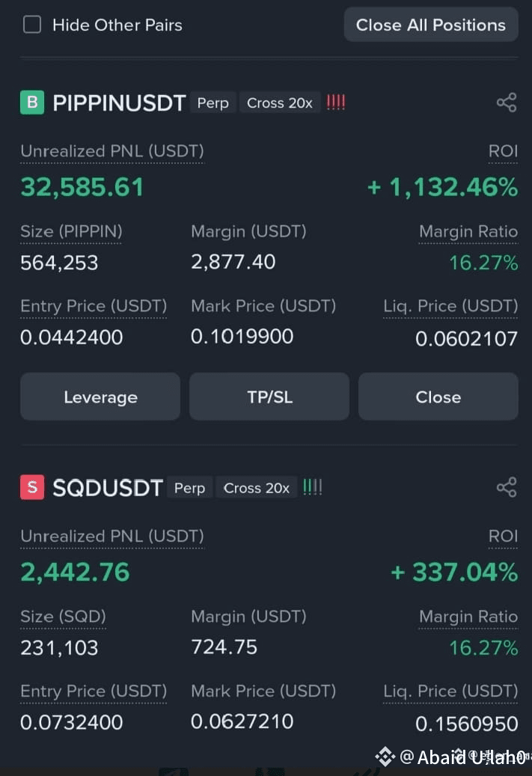Tap red ADL indicator bars on PIPPINUSDT
This screenshot has height=776, width=532.
pos(335,103)
